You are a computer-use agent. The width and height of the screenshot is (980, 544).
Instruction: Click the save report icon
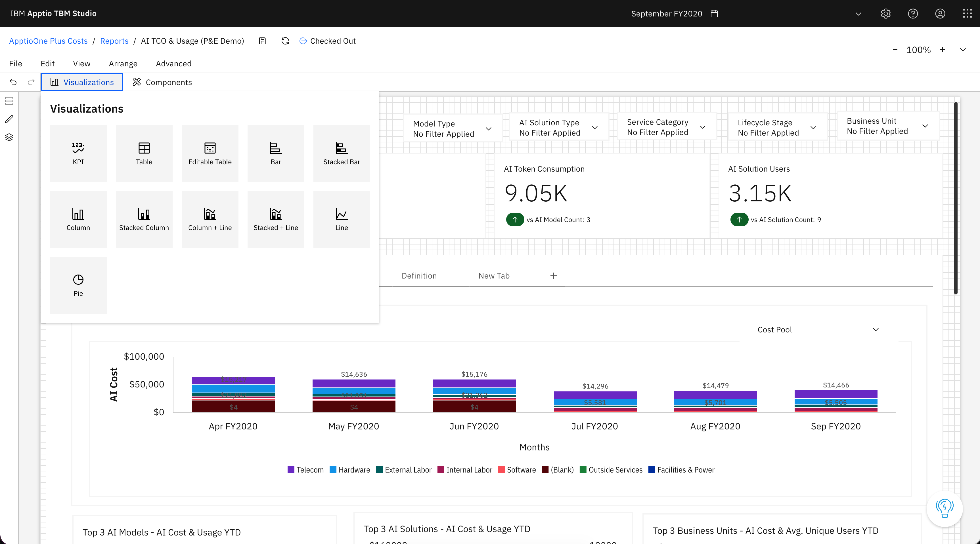point(263,41)
